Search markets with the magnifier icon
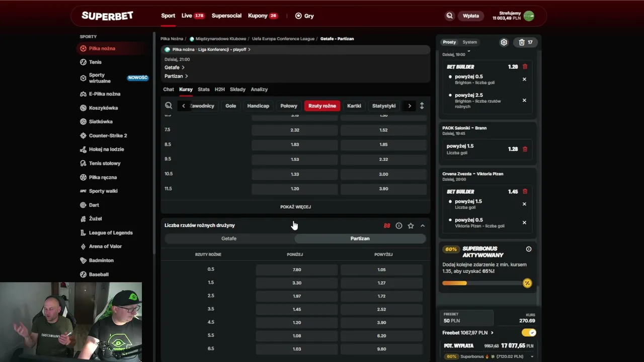The width and height of the screenshot is (644, 362). [x=169, y=106]
